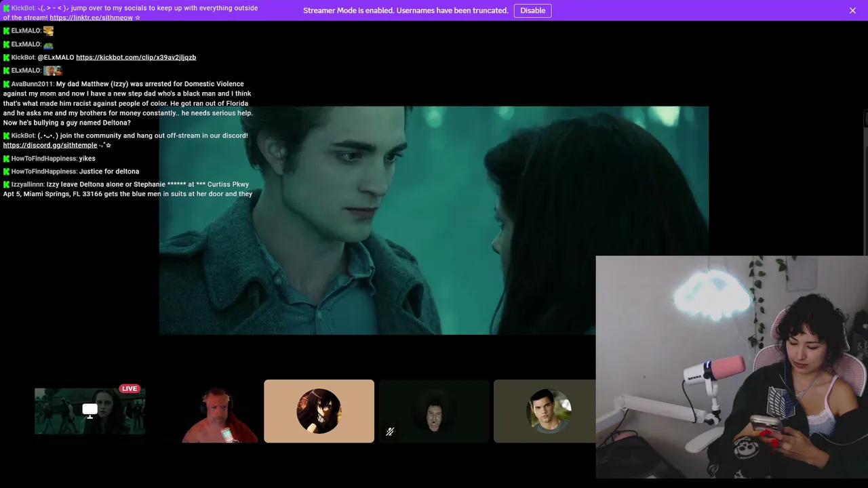
Task: Select the muted participant's dark tile
Action: pyautogui.click(x=434, y=411)
